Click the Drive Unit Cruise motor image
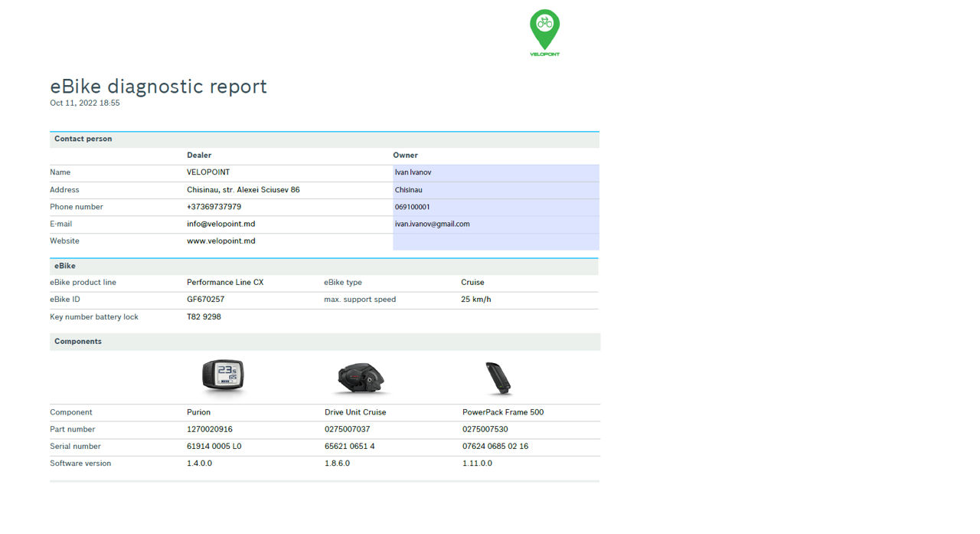 [x=361, y=378]
